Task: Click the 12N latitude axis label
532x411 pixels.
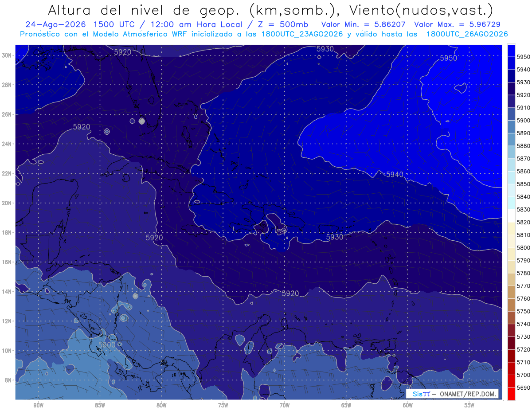Action: [x=7, y=321]
